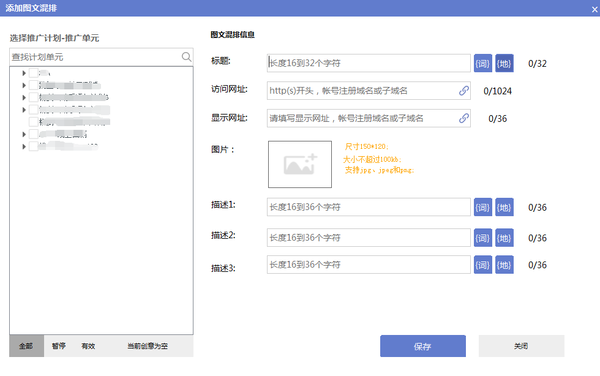Expand the first plan in the tree

pyautogui.click(x=24, y=73)
